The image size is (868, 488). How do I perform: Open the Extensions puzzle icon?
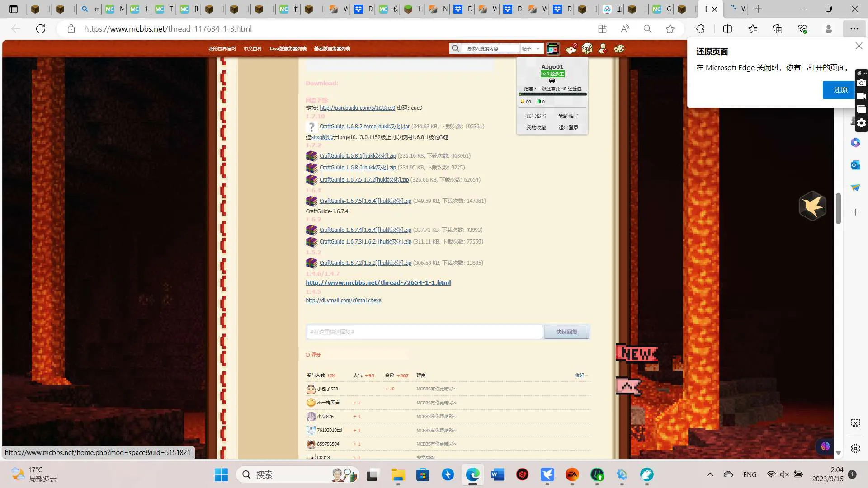[x=700, y=29]
